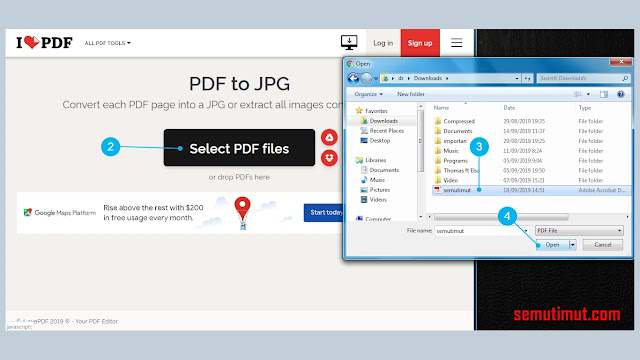The image size is (640, 360).
Task: Close the Open dialog
Action: [x=621, y=62]
